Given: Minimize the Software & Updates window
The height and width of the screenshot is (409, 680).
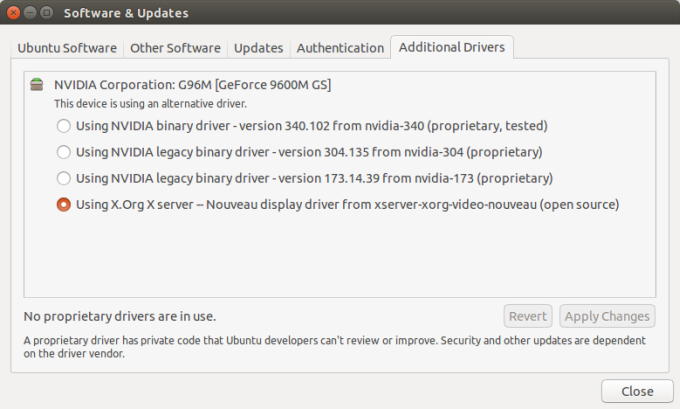Looking at the screenshot, I should pyautogui.click(x=30, y=13).
